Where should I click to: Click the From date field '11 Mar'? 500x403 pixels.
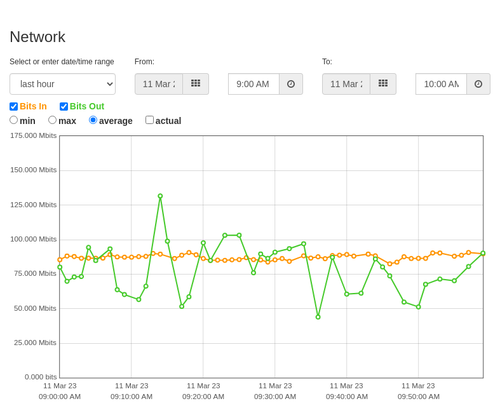tap(159, 84)
